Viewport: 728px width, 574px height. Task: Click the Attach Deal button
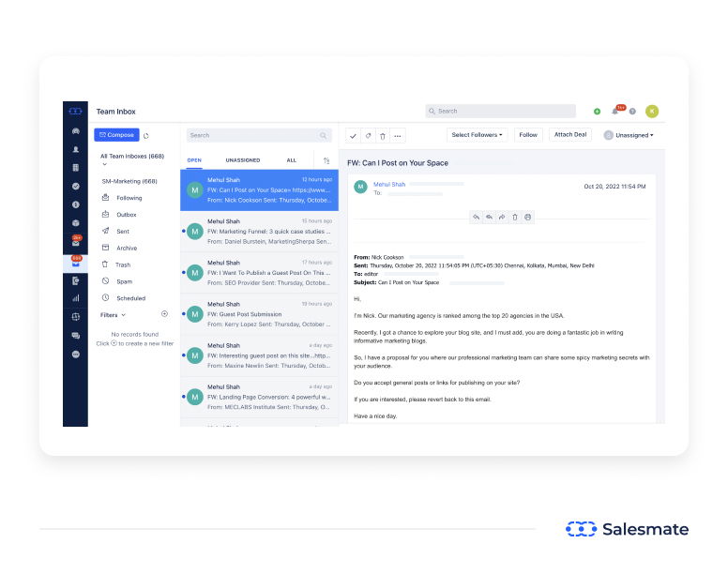pos(570,134)
